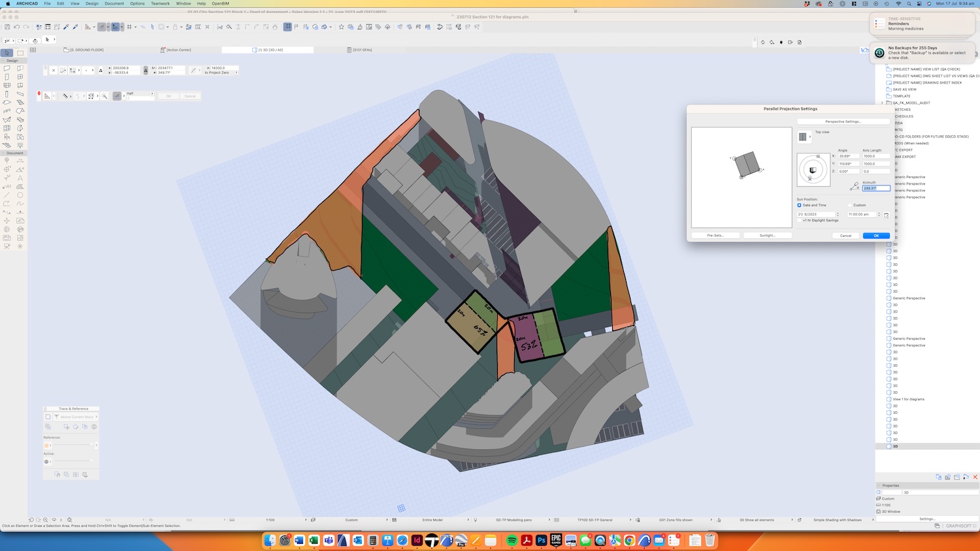Open the calendar icon beside sun time
Image resolution: width=980 pixels, height=551 pixels.
coord(887,215)
